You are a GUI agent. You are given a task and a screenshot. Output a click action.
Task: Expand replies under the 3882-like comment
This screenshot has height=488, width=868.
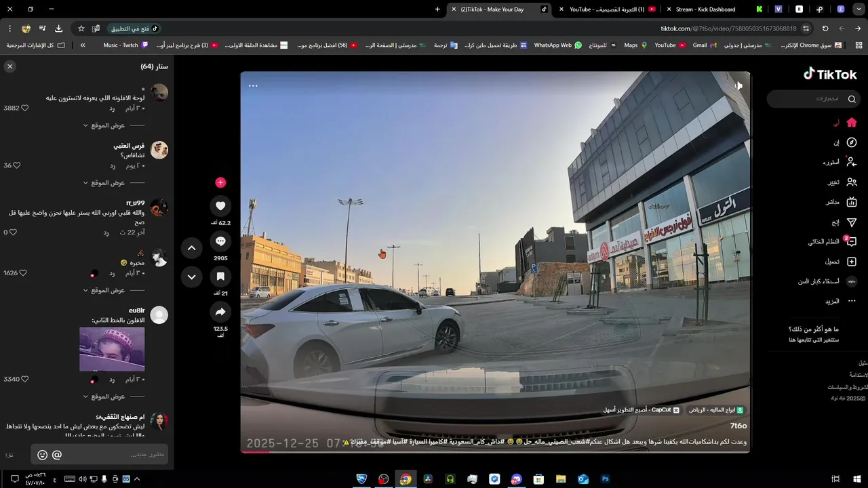[104, 125]
